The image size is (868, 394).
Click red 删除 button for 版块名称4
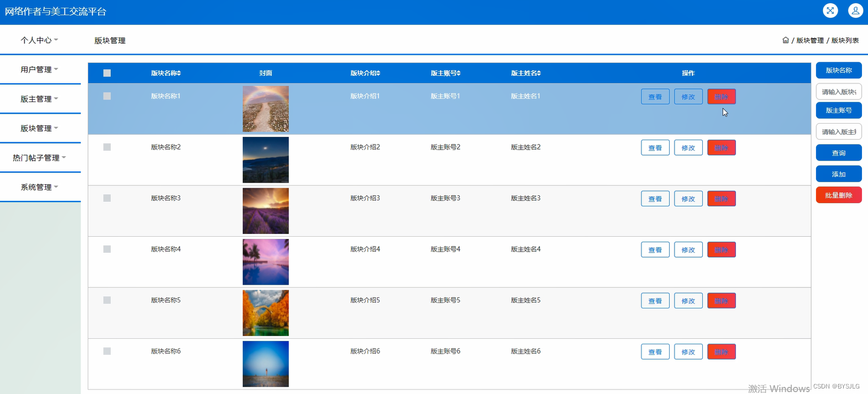tap(722, 250)
